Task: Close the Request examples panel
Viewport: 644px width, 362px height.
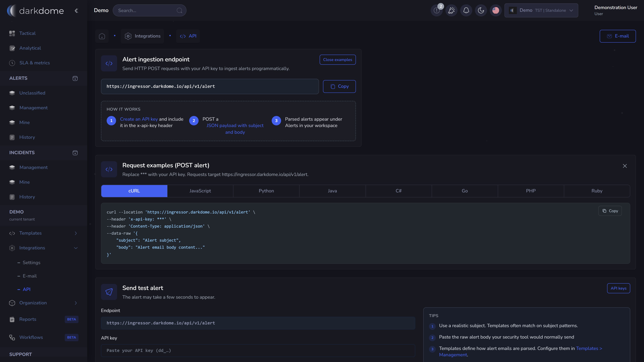Action: tap(625, 166)
